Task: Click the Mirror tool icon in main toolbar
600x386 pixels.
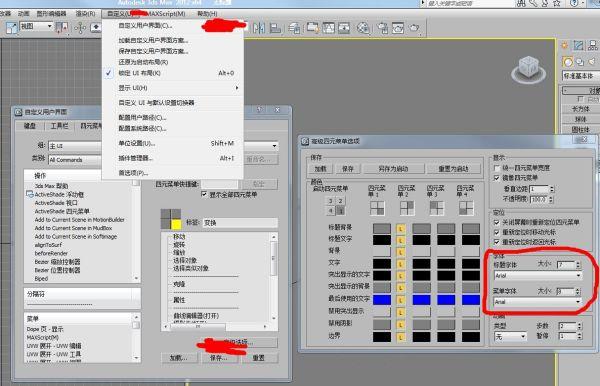Action: 259,28
